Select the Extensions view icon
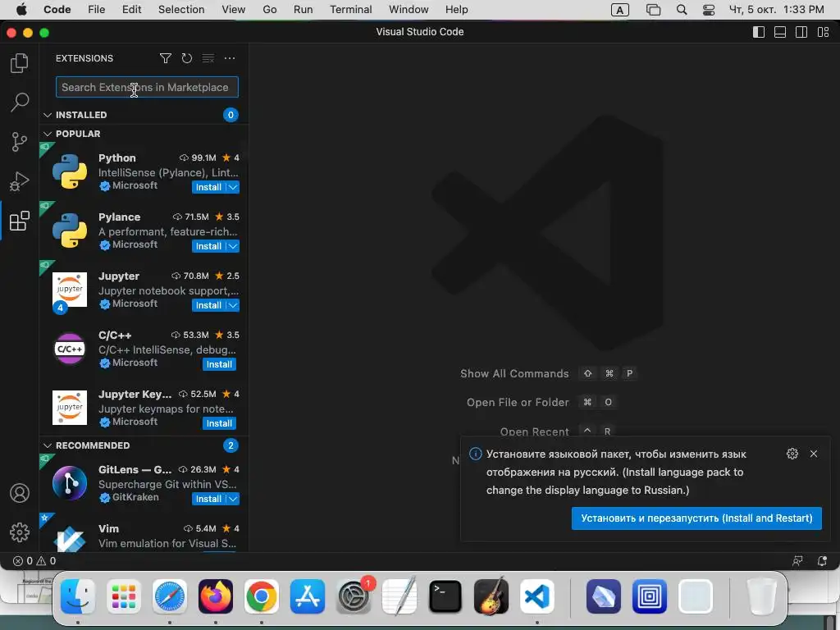Viewport: 840px width, 630px height. [x=20, y=220]
